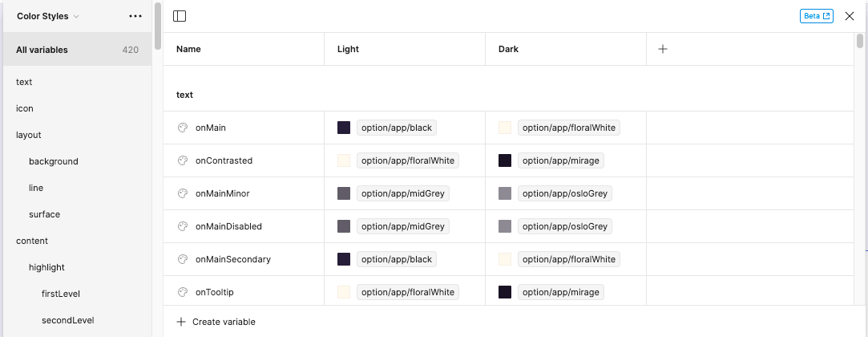
Task: Select All variables in sidebar
Action: point(77,49)
